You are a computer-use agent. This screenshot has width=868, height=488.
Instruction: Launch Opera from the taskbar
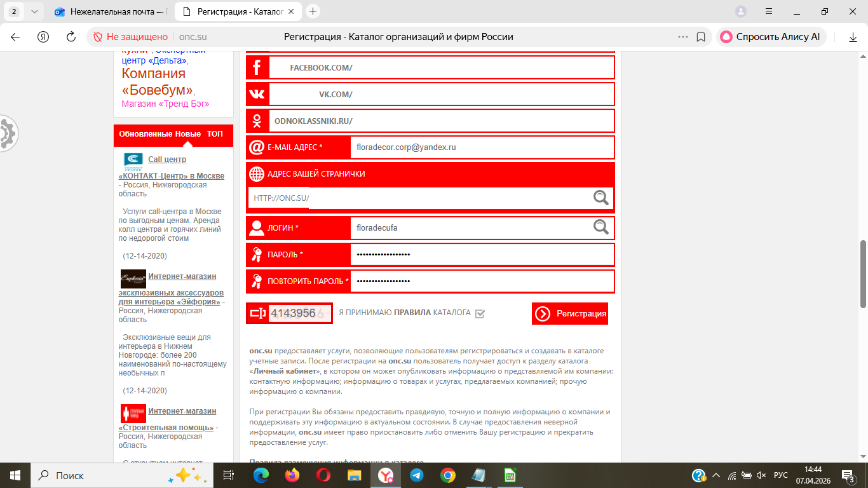(323, 475)
